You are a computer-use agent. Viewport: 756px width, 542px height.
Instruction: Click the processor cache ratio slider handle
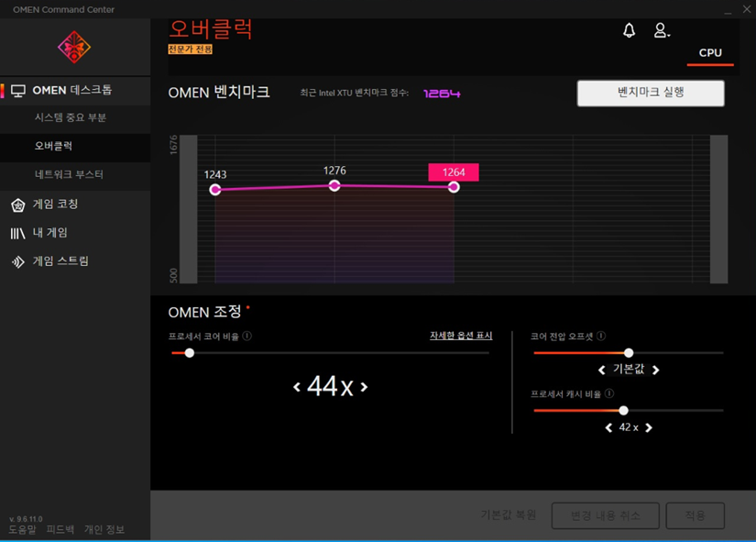point(623,411)
